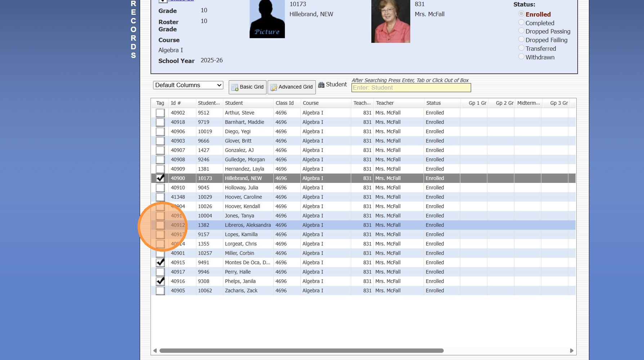Click the Hillebrand, NEW name beside the picture
The height and width of the screenshot is (360, 644).
[x=311, y=14]
